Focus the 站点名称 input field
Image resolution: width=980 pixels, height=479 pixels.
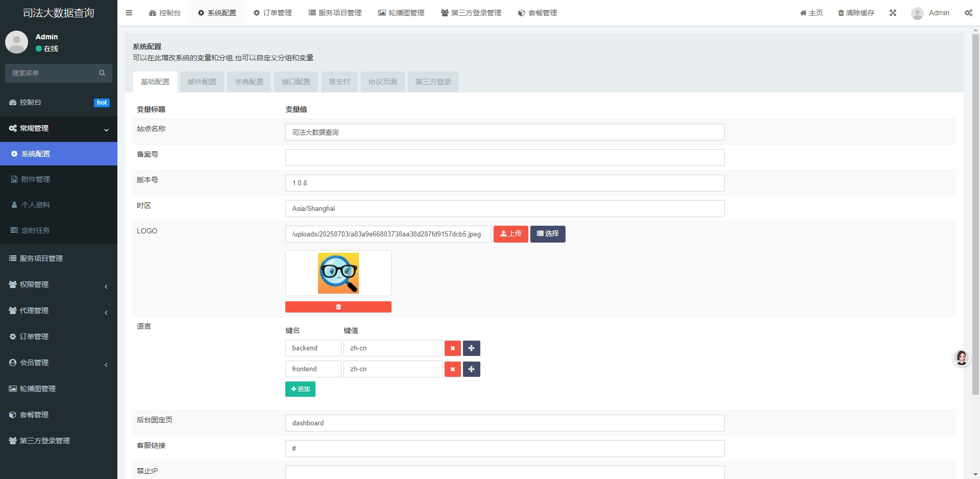(505, 132)
